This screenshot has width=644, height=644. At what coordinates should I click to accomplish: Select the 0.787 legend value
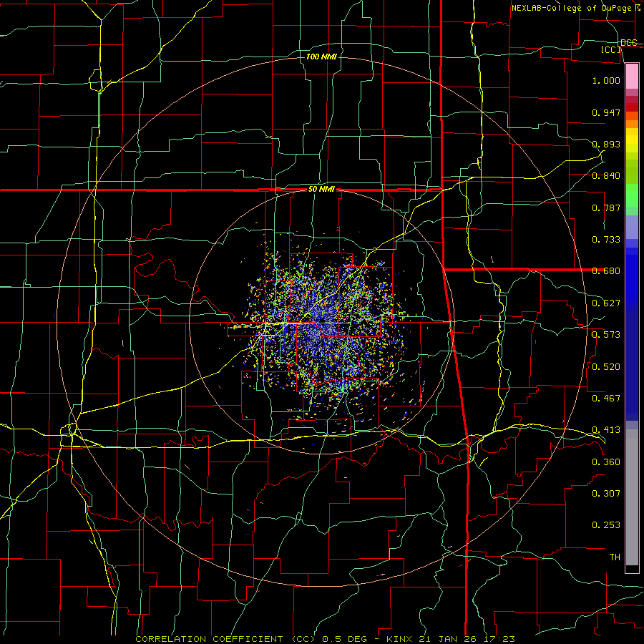606,208
